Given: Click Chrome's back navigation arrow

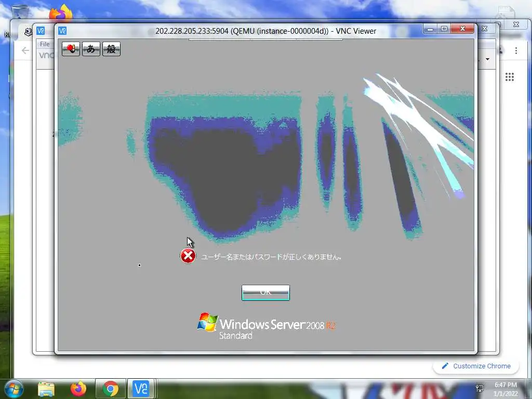Looking at the screenshot, I should coord(25,50).
